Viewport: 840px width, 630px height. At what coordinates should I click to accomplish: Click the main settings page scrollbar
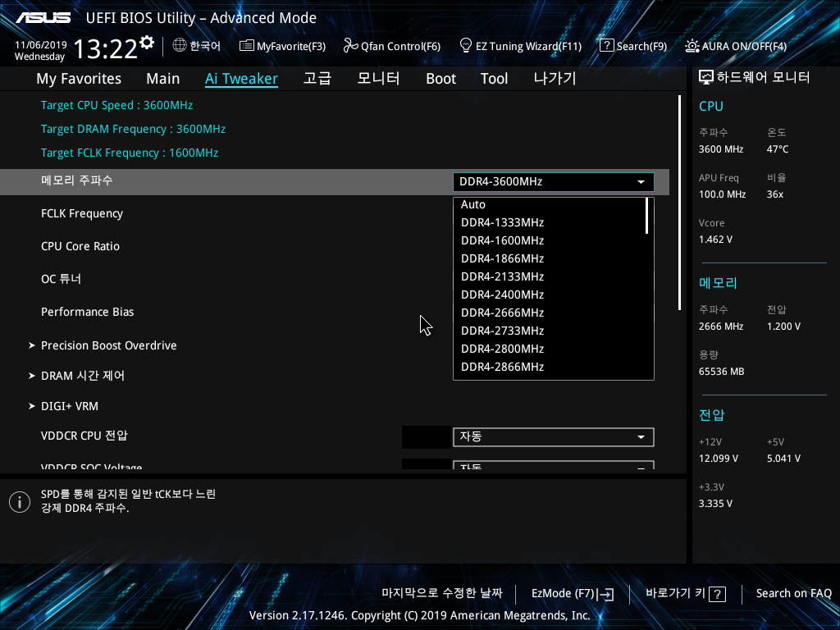[x=679, y=203]
